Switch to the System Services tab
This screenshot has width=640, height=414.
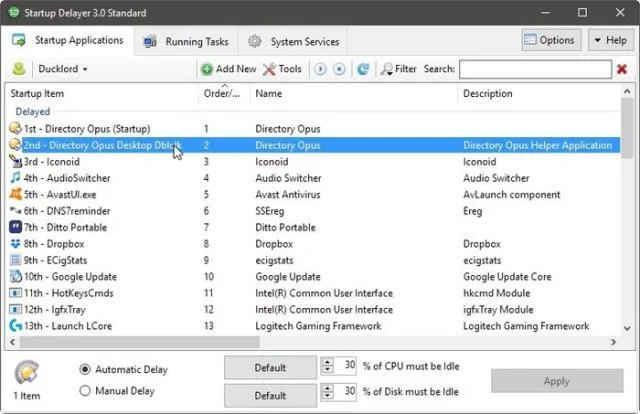coord(294,42)
